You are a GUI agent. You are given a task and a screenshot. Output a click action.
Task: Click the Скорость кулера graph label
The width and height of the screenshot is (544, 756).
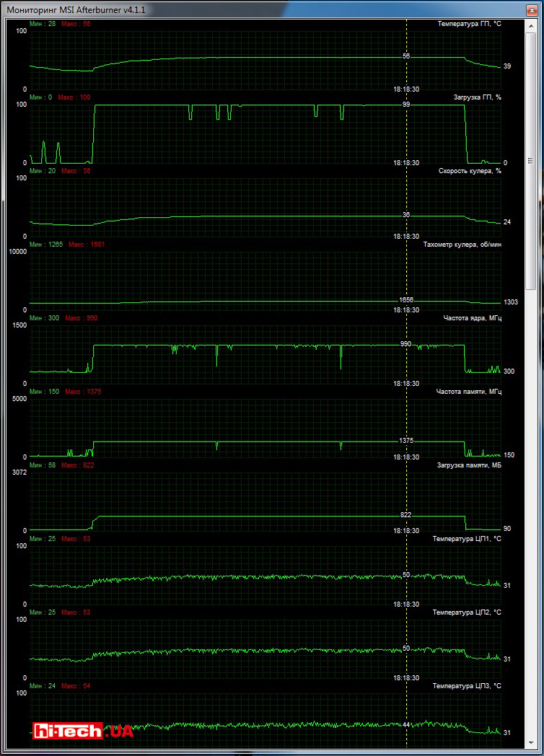point(470,171)
